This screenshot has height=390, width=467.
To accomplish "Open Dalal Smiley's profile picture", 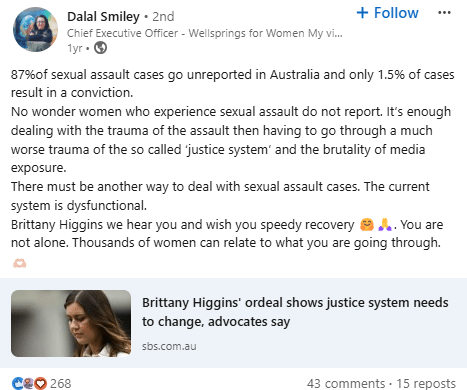I will pos(35,29).
